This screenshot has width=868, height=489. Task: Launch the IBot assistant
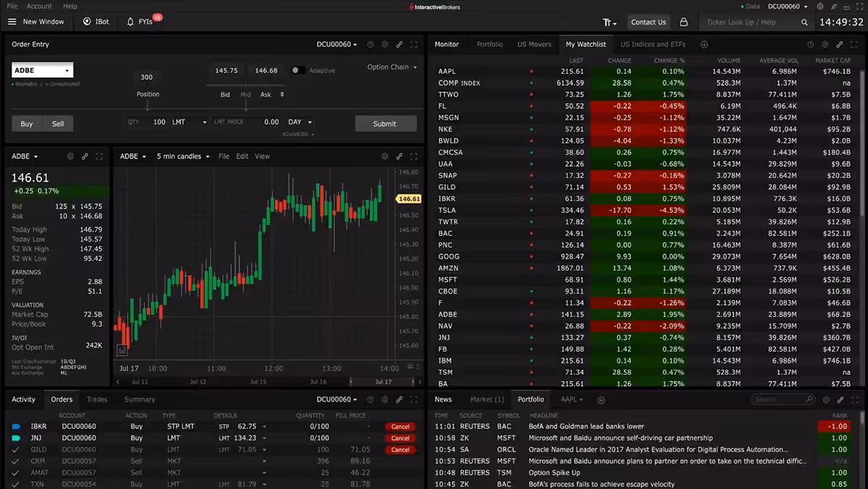pyautogui.click(x=95, y=22)
